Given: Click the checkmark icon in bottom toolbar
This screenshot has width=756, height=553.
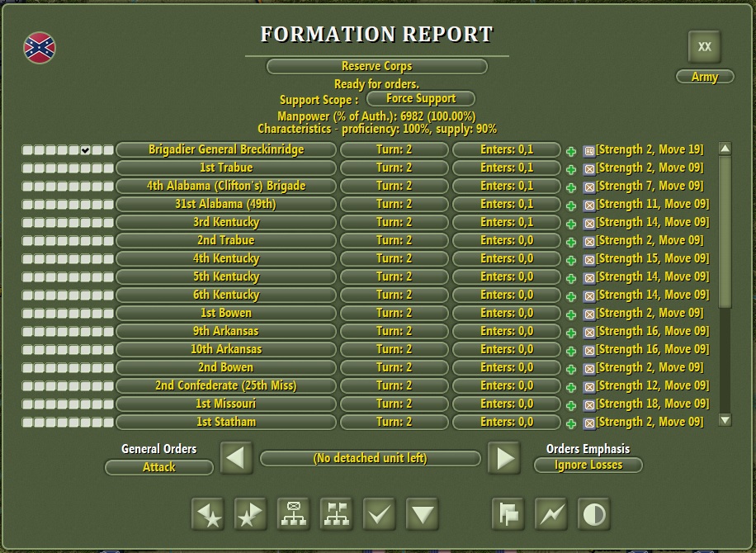Looking at the screenshot, I should click(380, 514).
